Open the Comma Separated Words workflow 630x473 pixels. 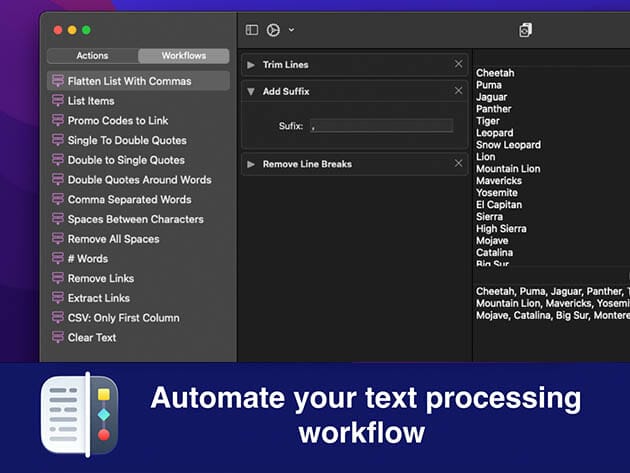tap(129, 200)
